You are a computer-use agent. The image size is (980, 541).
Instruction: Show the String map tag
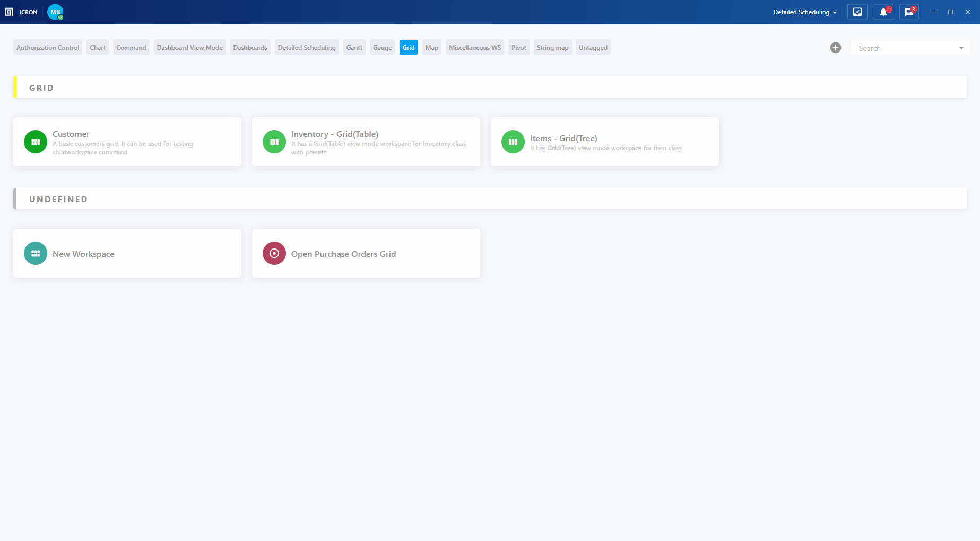pos(552,48)
